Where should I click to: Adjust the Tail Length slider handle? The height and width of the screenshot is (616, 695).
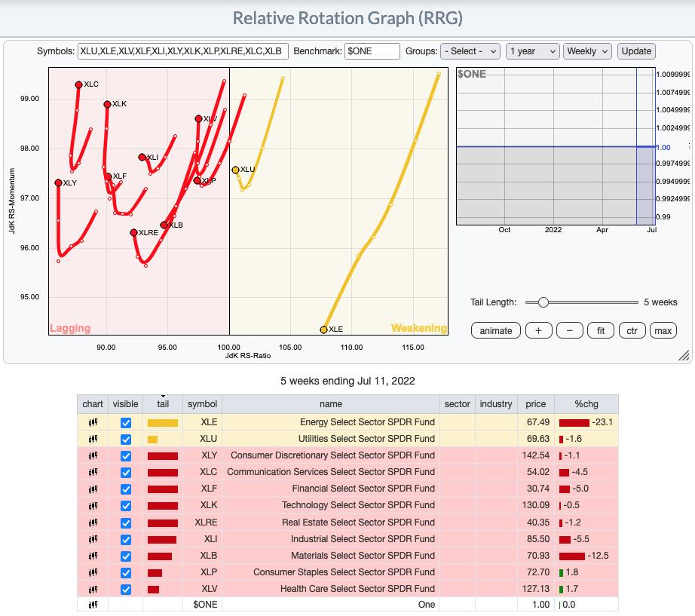(543, 302)
